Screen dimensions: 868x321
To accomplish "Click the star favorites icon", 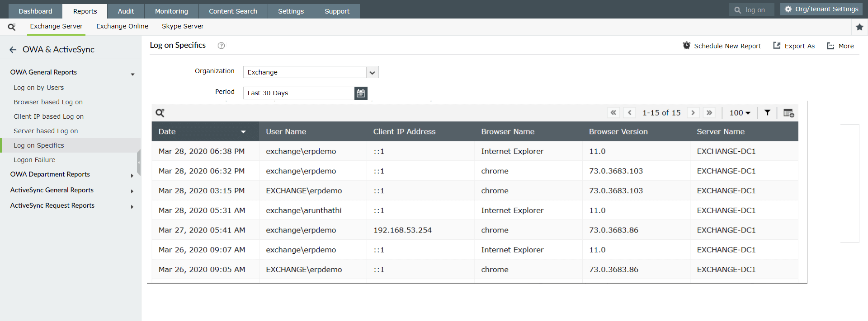I will coord(859,27).
